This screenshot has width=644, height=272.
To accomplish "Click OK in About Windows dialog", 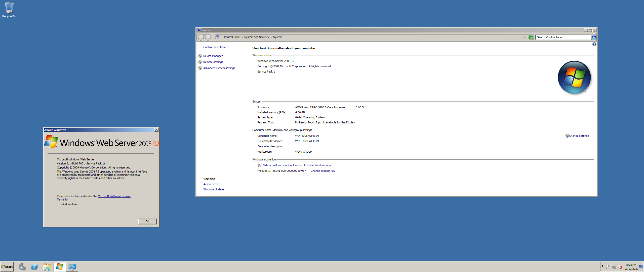I will [147, 221].
